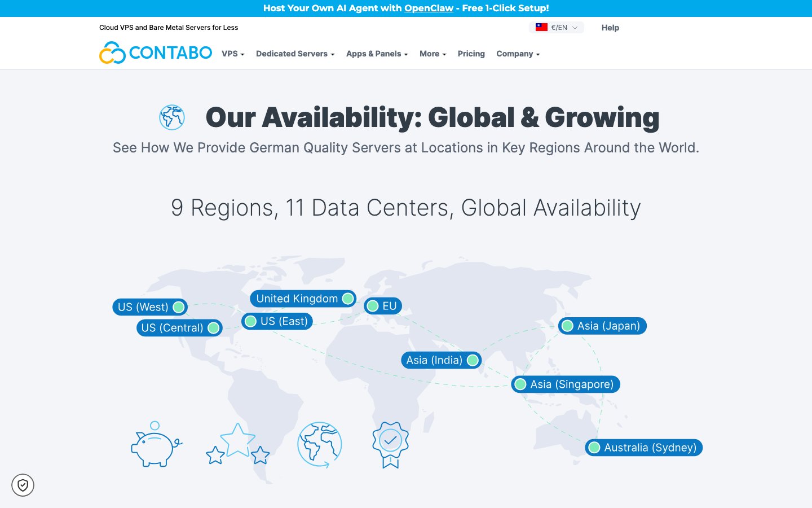Click the globe icon beside the heading

click(172, 117)
